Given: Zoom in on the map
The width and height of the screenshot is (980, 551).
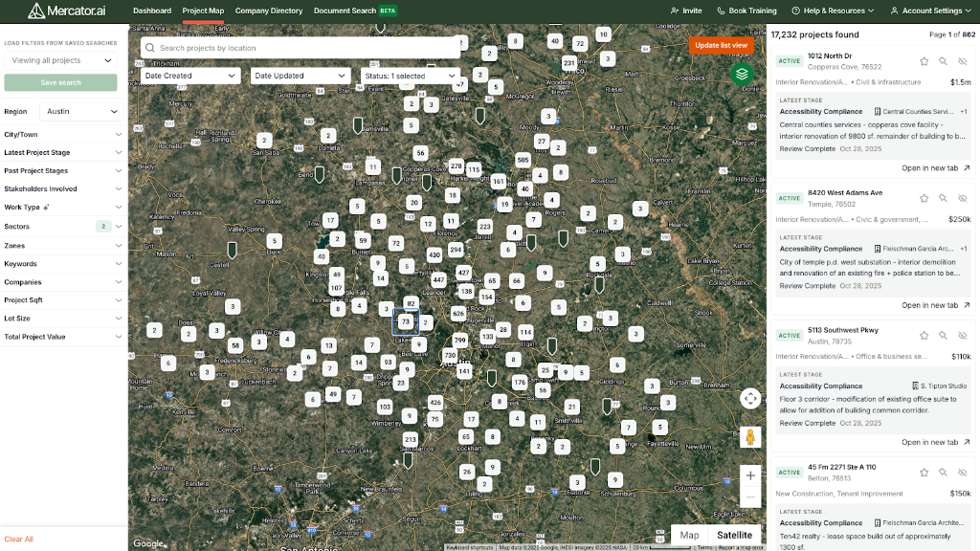Looking at the screenshot, I should click(x=750, y=475).
